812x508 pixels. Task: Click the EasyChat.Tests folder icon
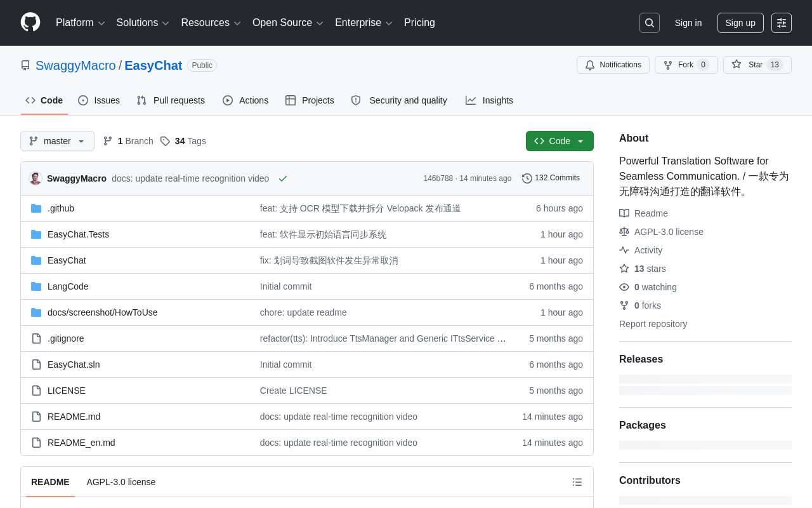point(36,234)
